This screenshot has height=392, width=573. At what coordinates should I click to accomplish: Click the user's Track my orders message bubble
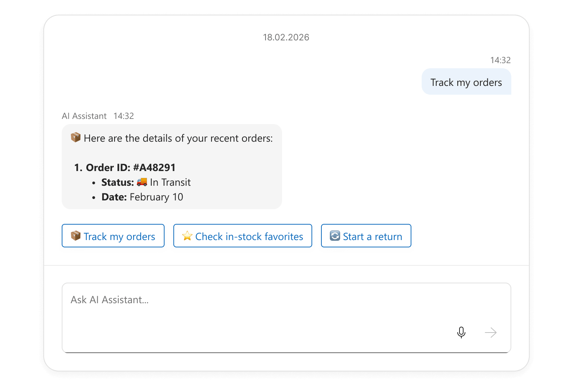[x=466, y=82]
